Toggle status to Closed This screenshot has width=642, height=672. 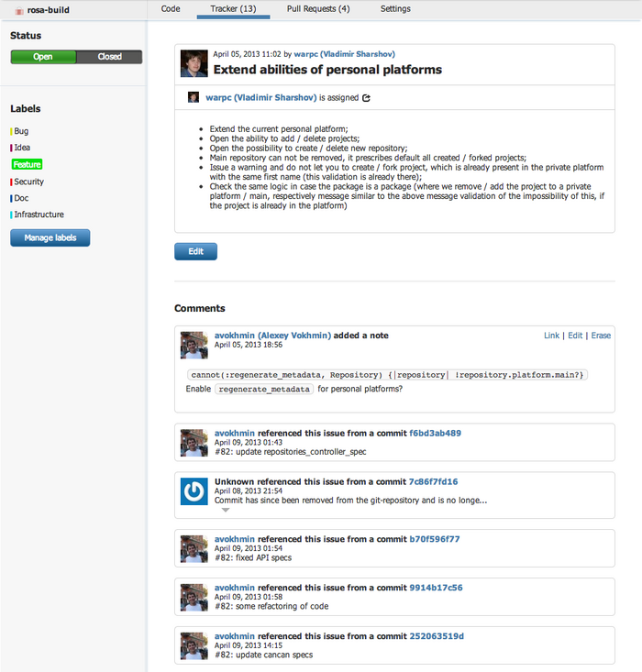[110, 57]
